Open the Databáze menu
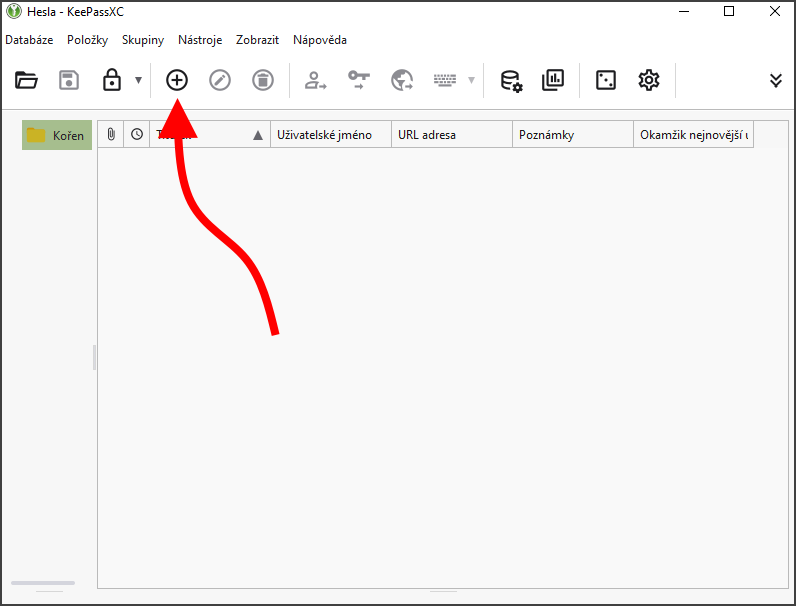 point(29,40)
